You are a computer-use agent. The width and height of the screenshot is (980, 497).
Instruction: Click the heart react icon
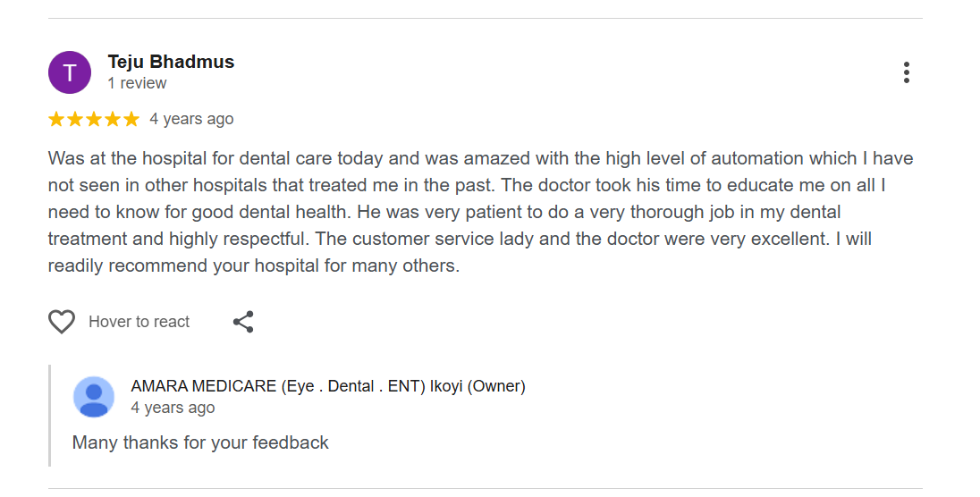click(62, 322)
